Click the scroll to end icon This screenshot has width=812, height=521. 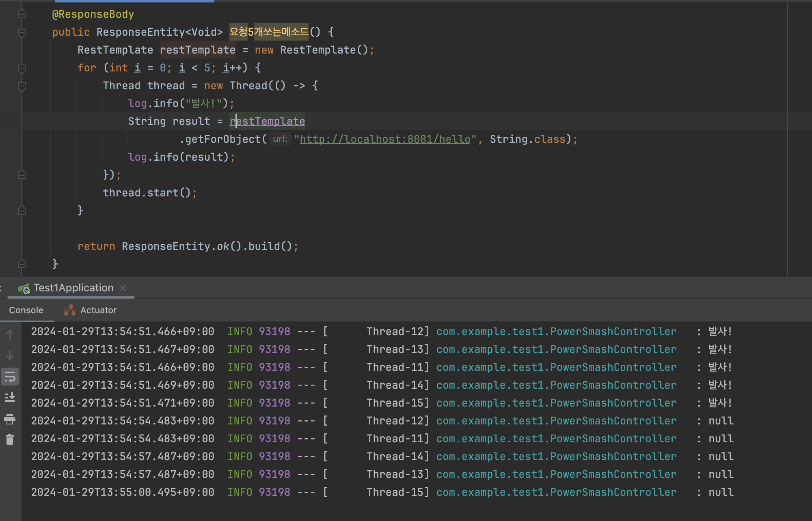point(10,397)
